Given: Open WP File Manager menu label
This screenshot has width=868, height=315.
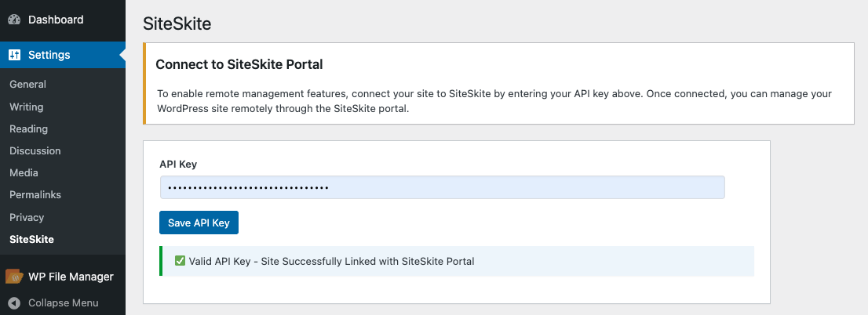Looking at the screenshot, I should point(71,277).
